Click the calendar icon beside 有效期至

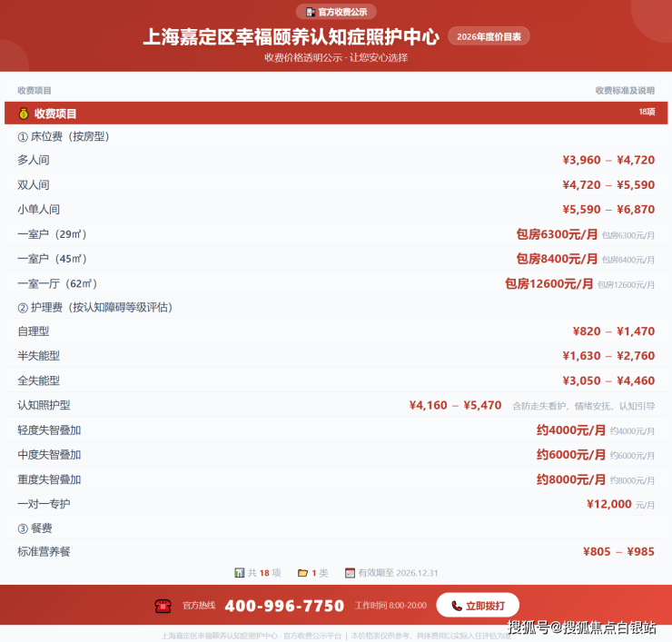pos(350,573)
